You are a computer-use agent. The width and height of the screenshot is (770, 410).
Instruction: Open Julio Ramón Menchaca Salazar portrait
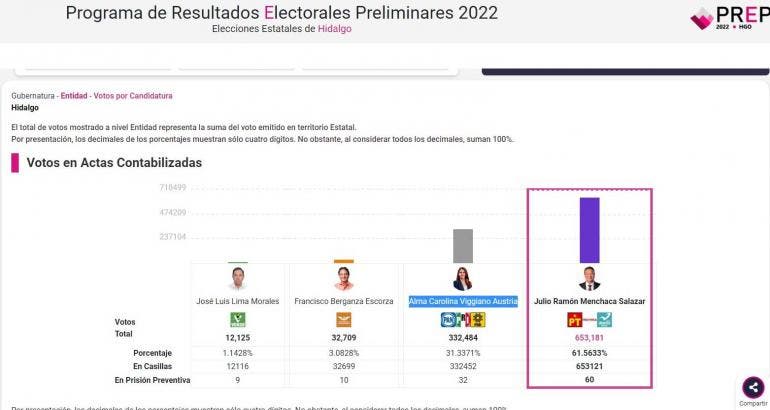pyautogui.click(x=589, y=279)
